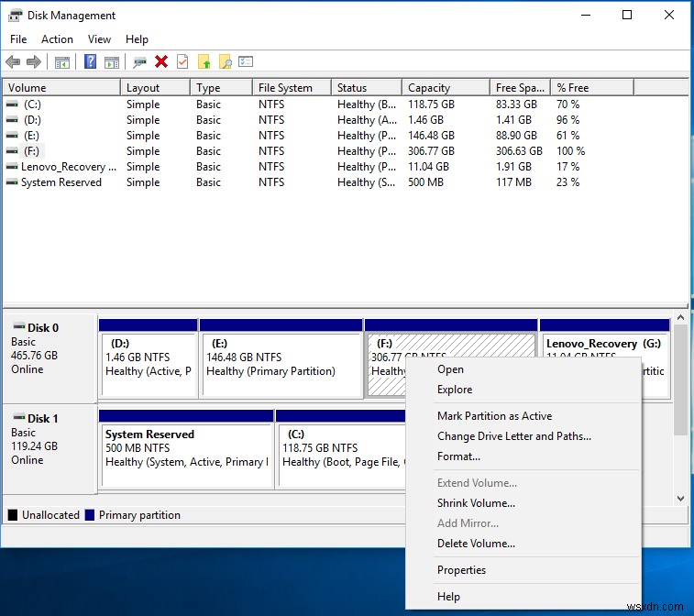Click the red X Delete toolbar icon
Screen dimensions: 694x616
tap(161, 61)
